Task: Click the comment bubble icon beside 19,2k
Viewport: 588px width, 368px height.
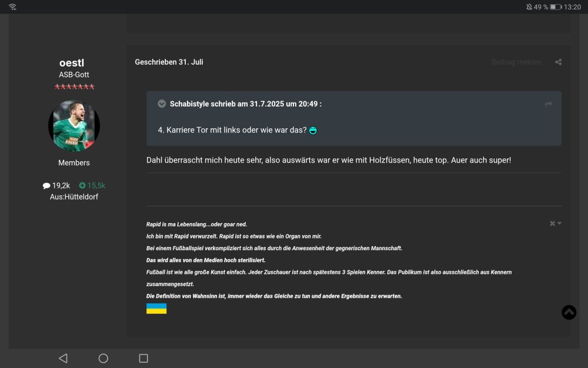Action: [46, 185]
